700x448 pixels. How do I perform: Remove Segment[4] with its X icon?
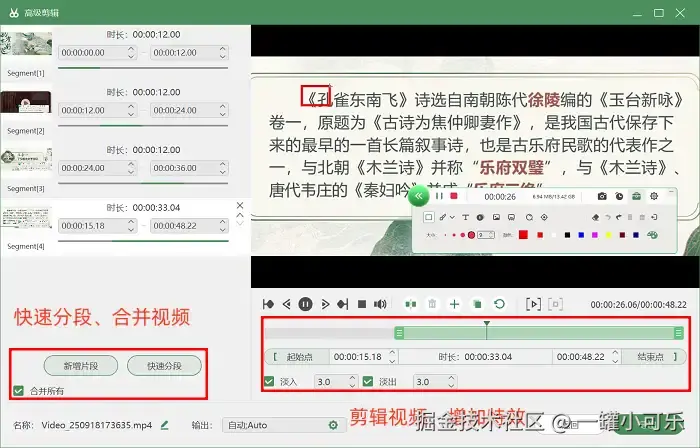point(240,205)
